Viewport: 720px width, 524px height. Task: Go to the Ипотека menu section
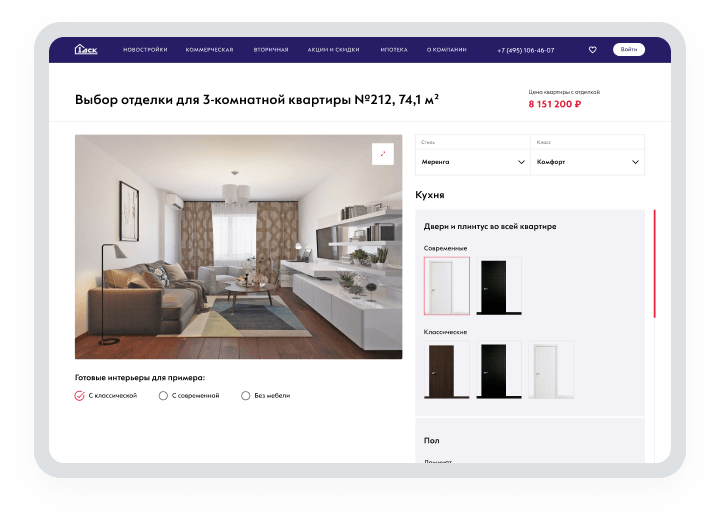394,49
